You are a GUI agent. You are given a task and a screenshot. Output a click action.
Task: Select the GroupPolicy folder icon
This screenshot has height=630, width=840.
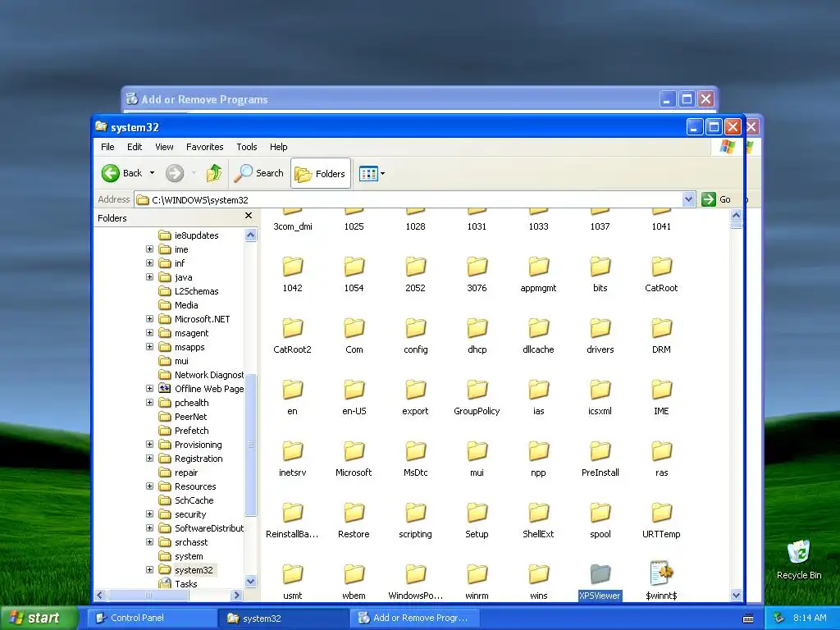(x=477, y=390)
